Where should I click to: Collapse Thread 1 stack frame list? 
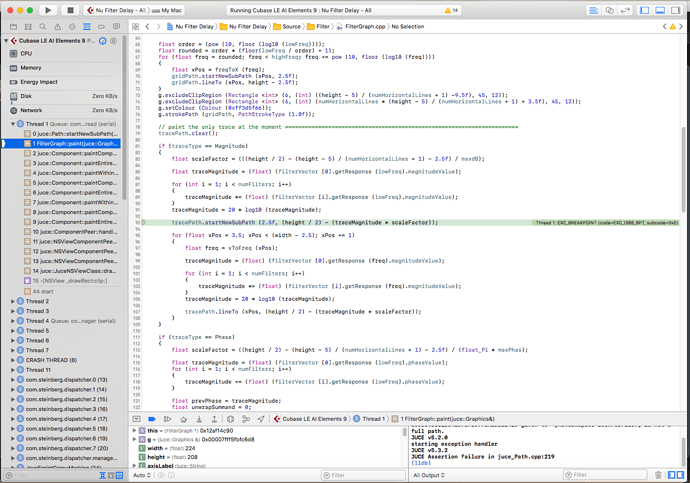(x=13, y=124)
